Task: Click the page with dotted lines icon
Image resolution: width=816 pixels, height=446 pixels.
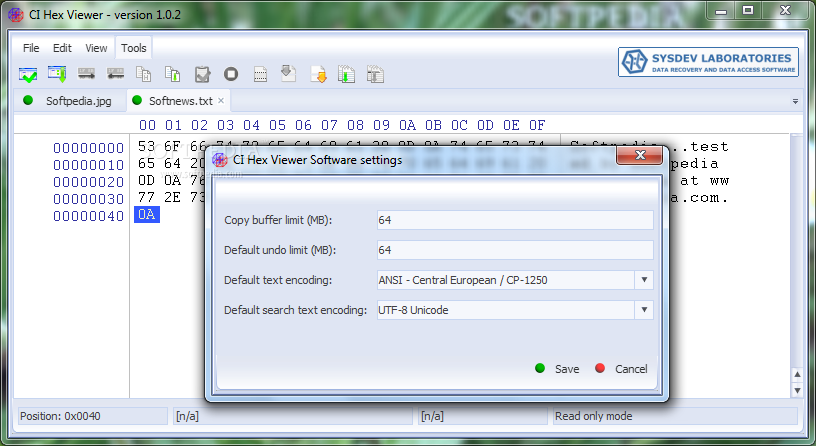Action: click(260, 74)
